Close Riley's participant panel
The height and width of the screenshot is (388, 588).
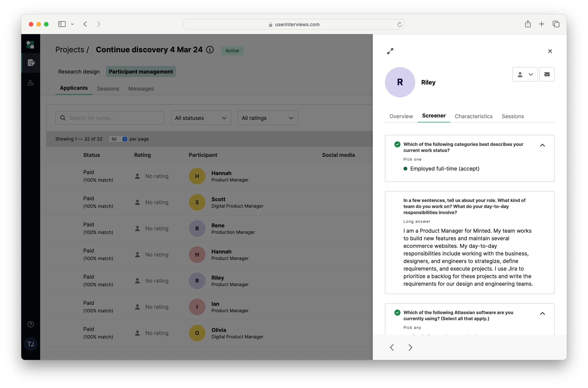[x=550, y=51]
